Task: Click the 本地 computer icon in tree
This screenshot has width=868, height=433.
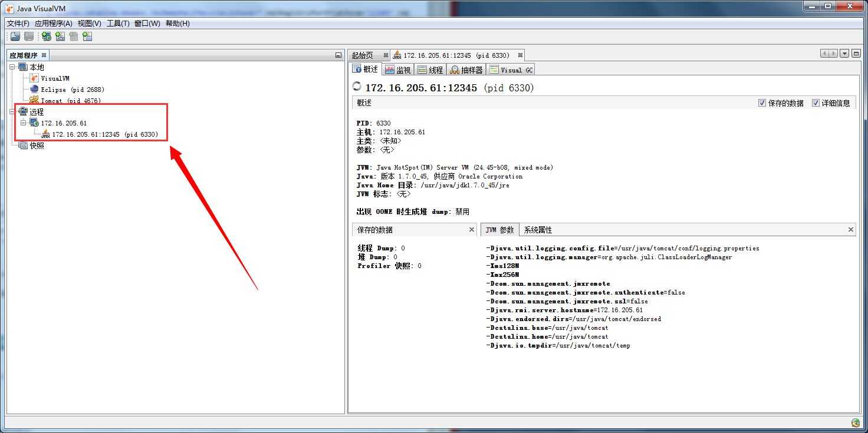Action: tap(23, 67)
